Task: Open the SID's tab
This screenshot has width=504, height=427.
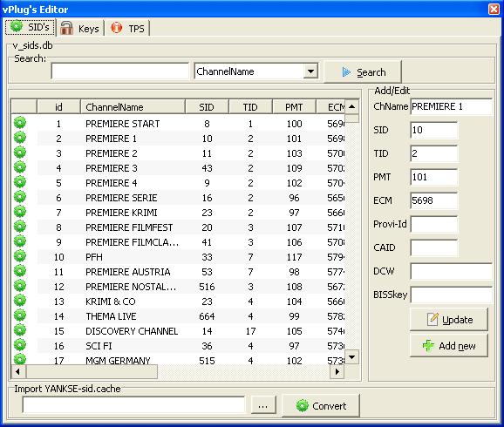Action: tap(30, 27)
